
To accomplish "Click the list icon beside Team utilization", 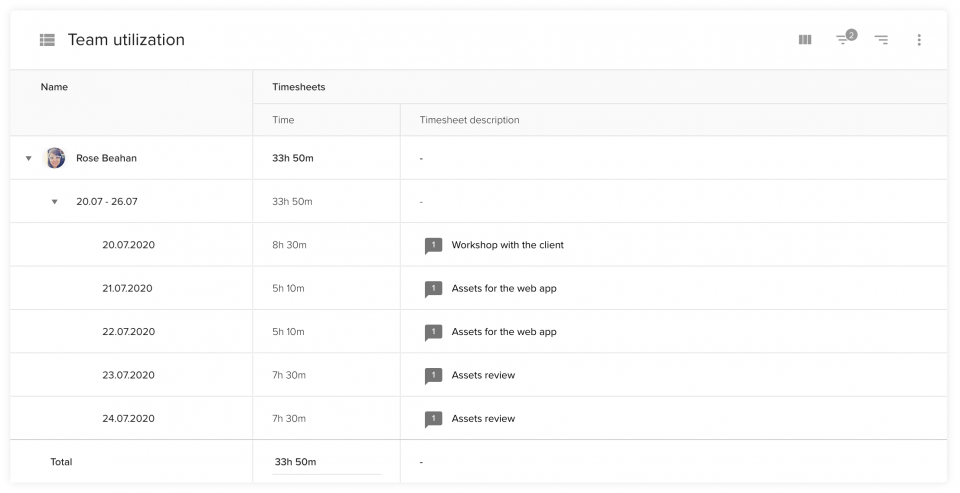I will coord(47,40).
